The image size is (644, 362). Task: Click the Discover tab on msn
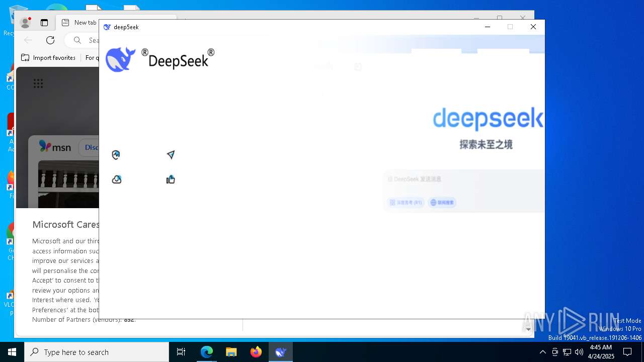coord(90,147)
